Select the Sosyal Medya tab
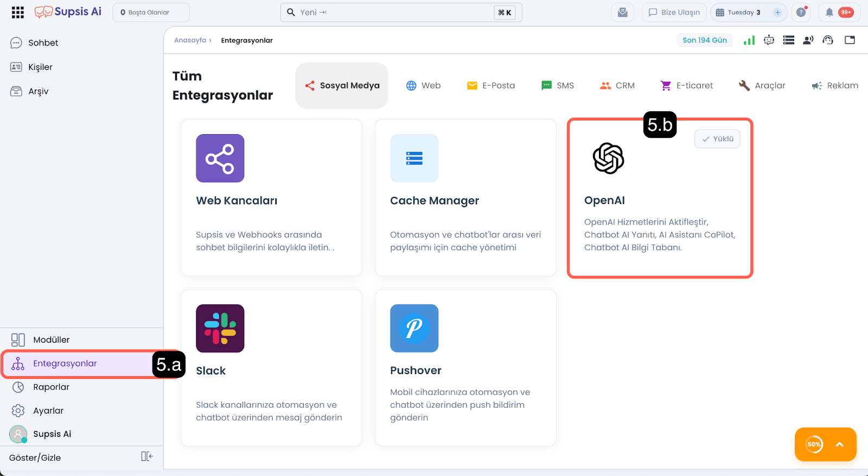868x476 pixels. coord(342,86)
